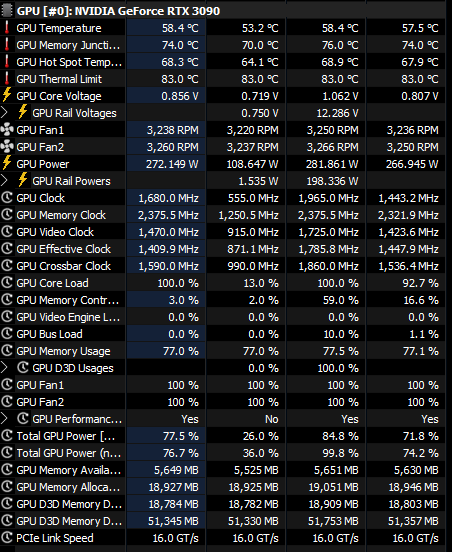Select the GPU Fan2 percentage row label
Image resolution: width=452 pixels, height=552 pixels.
tap(40, 402)
